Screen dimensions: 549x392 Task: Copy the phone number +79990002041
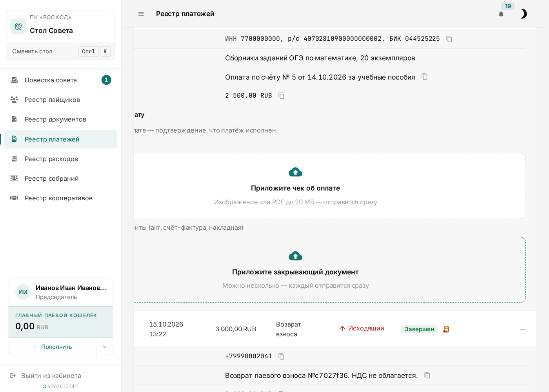pyautogui.click(x=282, y=356)
